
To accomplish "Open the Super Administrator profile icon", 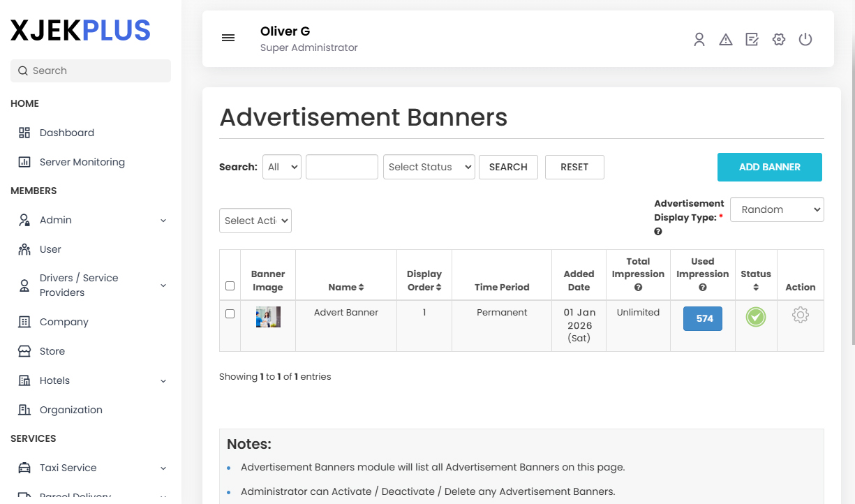I will 699,39.
